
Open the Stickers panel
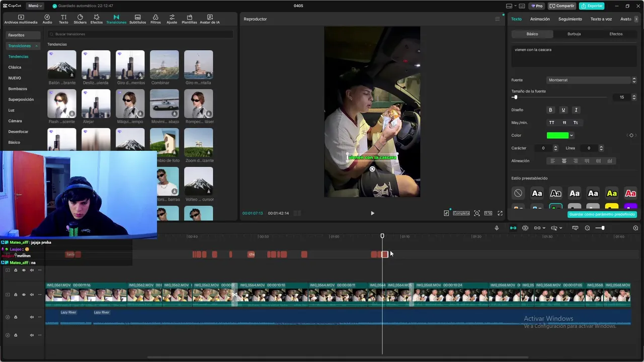tap(80, 19)
